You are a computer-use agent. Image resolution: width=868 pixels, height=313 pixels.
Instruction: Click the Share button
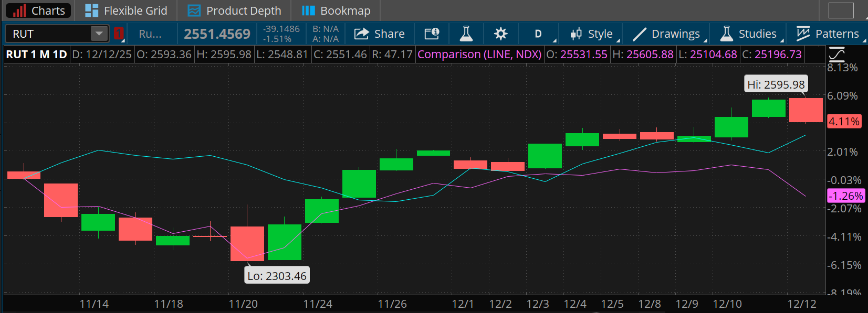[379, 34]
